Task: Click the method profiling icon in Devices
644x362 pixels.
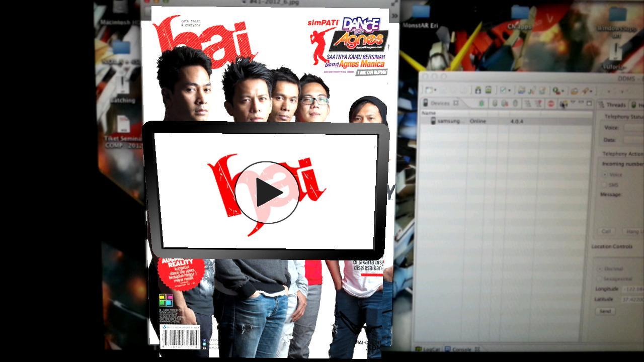Action: 539,104
